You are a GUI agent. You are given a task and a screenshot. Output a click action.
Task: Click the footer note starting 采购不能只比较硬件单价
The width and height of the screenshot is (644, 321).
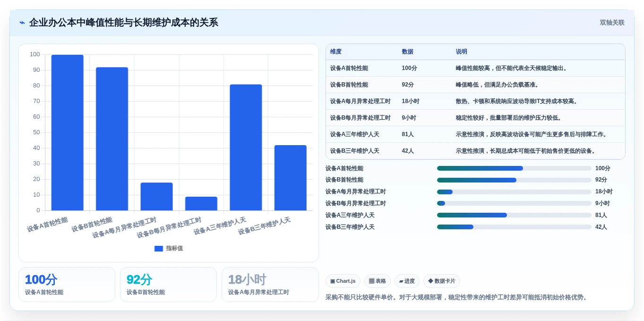(457, 297)
